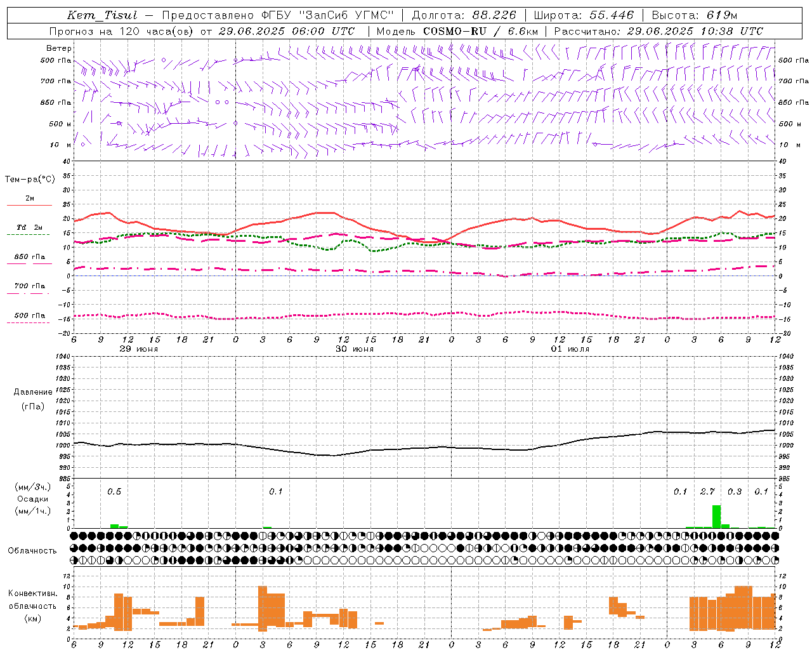The height and width of the screenshot is (650, 812).
Task: Click '850 гПа' label right of wind barbs
Action: pos(794,102)
